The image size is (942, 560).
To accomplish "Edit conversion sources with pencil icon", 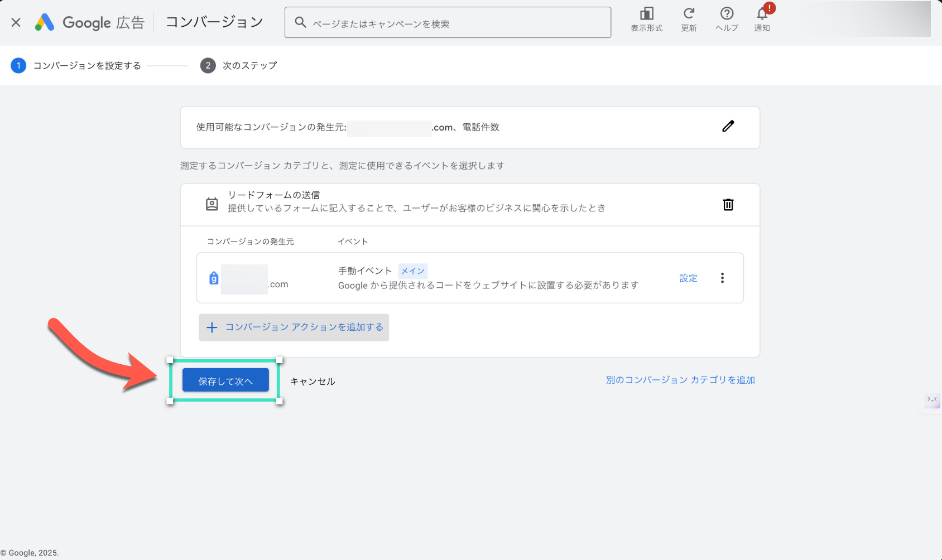I will tap(728, 127).
